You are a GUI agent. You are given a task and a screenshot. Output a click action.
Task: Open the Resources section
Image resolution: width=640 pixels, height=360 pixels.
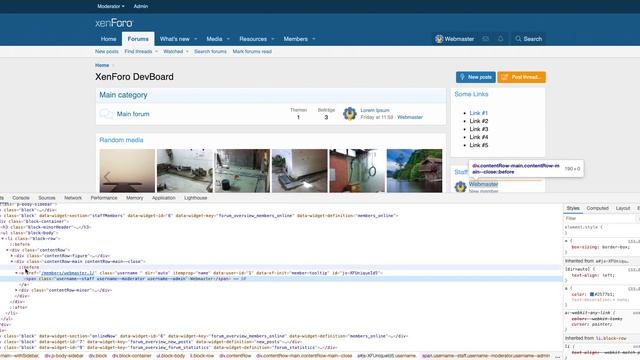coord(253,39)
